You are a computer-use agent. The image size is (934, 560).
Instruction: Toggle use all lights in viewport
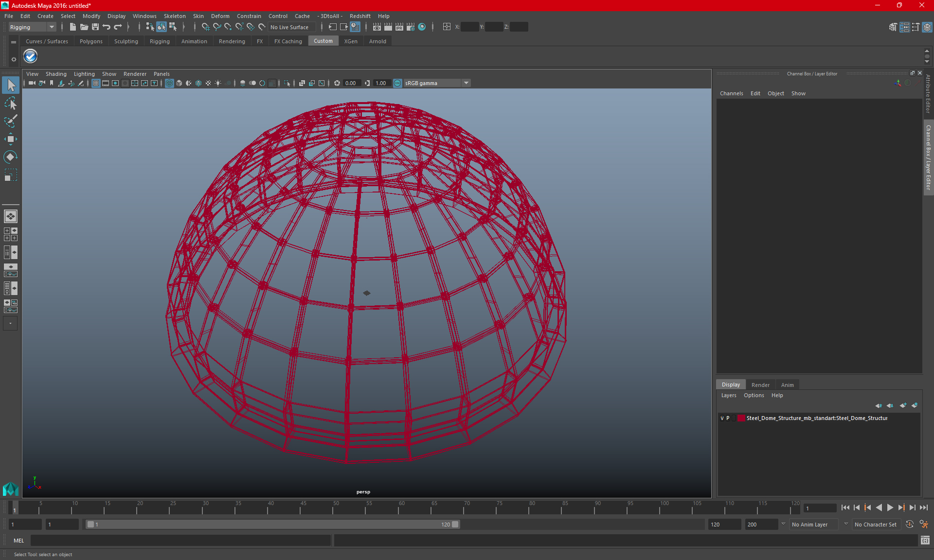(218, 83)
